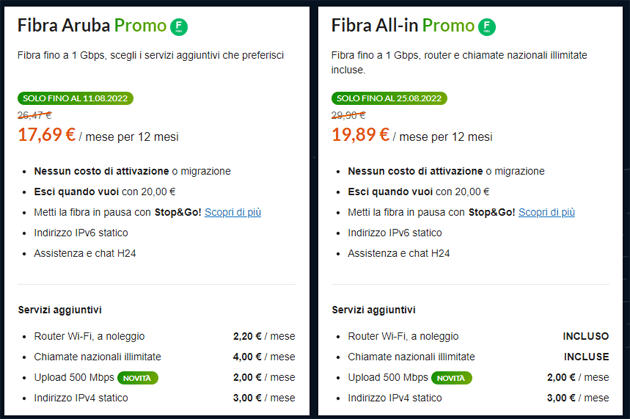The width and height of the screenshot is (630, 419).
Task: Click the green fiber icon beside Fibra Aruba Promo
Action: [x=180, y=26]
